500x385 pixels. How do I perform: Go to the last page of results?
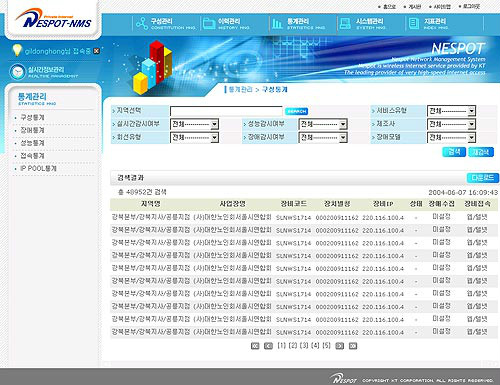pyautogui.click(x=353, y=346)
